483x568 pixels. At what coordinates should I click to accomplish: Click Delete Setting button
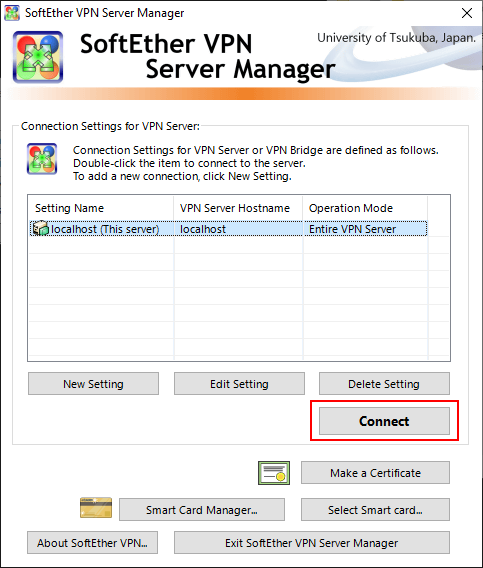tap(384, 384)
